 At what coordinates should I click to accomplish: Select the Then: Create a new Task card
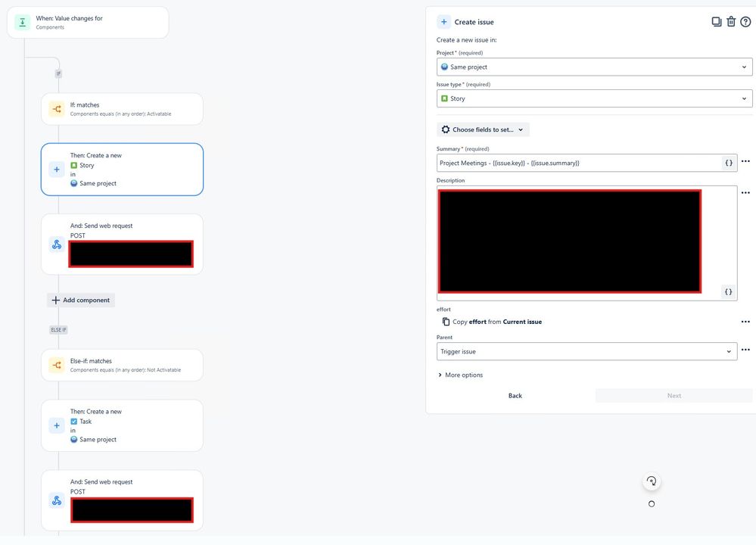(x=122, y=425)
